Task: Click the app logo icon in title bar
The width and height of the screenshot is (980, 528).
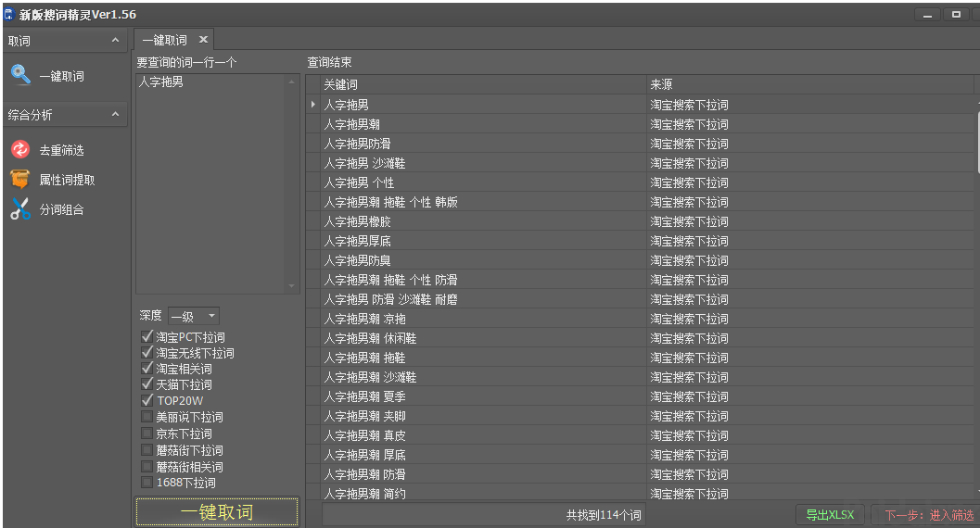Action: (x=8, y=14)
